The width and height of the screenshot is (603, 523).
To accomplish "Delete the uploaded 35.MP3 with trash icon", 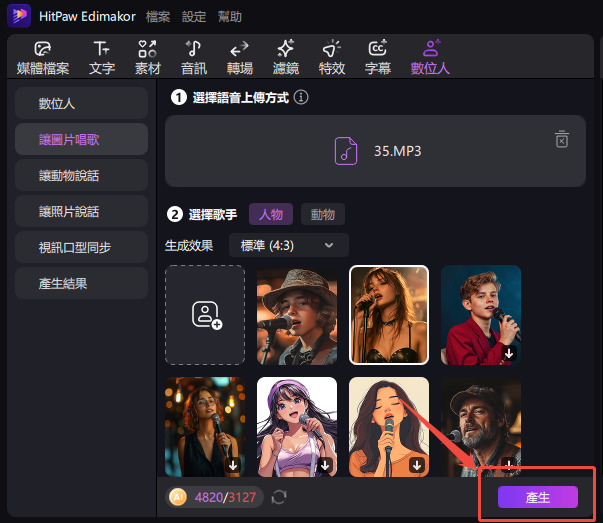I will 561,139.
